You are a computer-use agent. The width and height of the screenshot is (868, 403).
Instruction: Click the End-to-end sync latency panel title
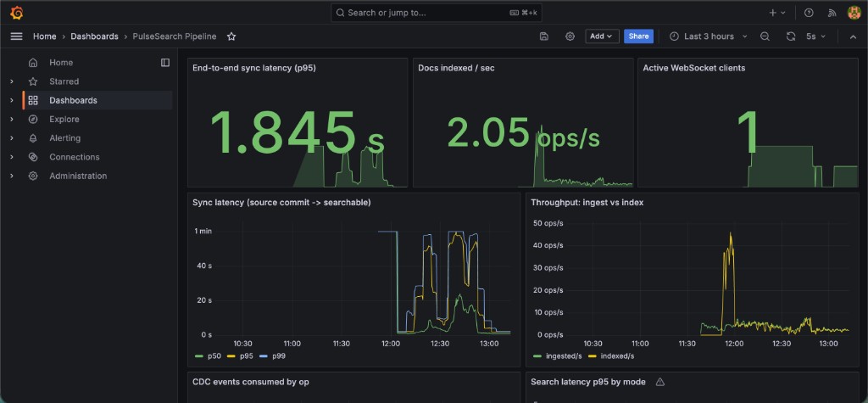(x=254, y=68)
